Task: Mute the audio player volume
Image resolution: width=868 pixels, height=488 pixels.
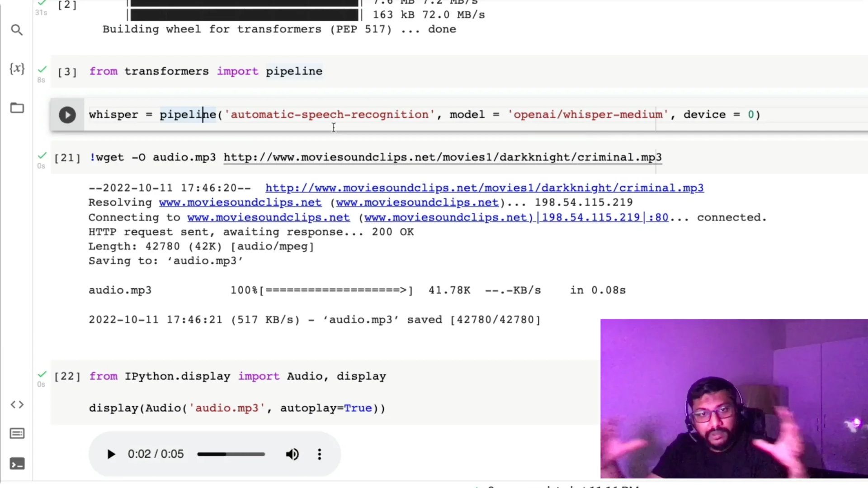Action: pyautogui.click(x=292, y=454)
